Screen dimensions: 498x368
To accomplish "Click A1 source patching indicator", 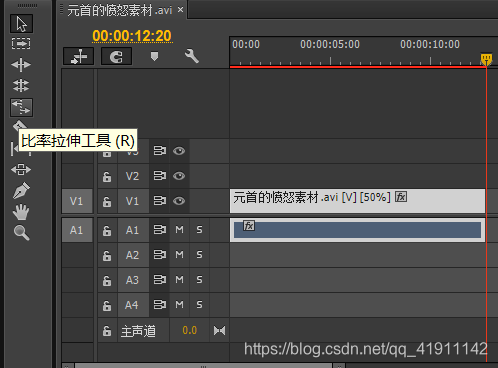I will (77, 230).
